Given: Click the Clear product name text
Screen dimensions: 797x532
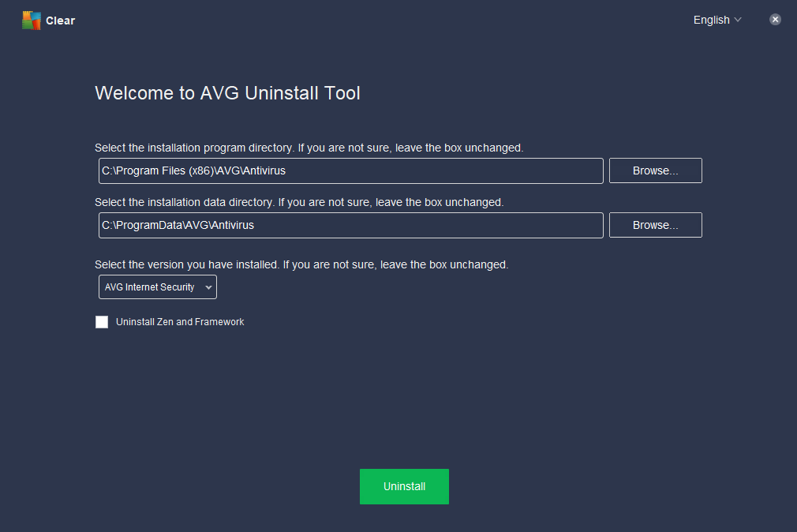Looking at the screenshot, I should click(60, 21).
